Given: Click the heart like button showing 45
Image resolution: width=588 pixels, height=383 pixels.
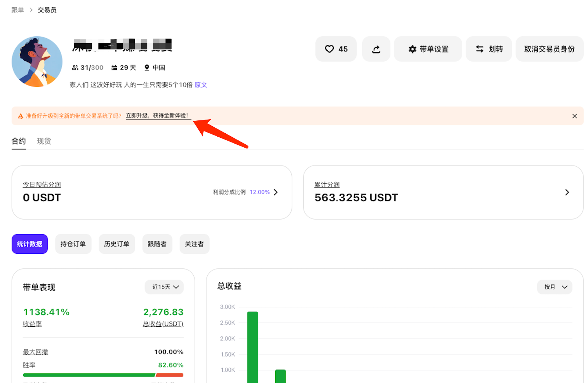Looking at the screenshot, I should (x=336, y=49).
